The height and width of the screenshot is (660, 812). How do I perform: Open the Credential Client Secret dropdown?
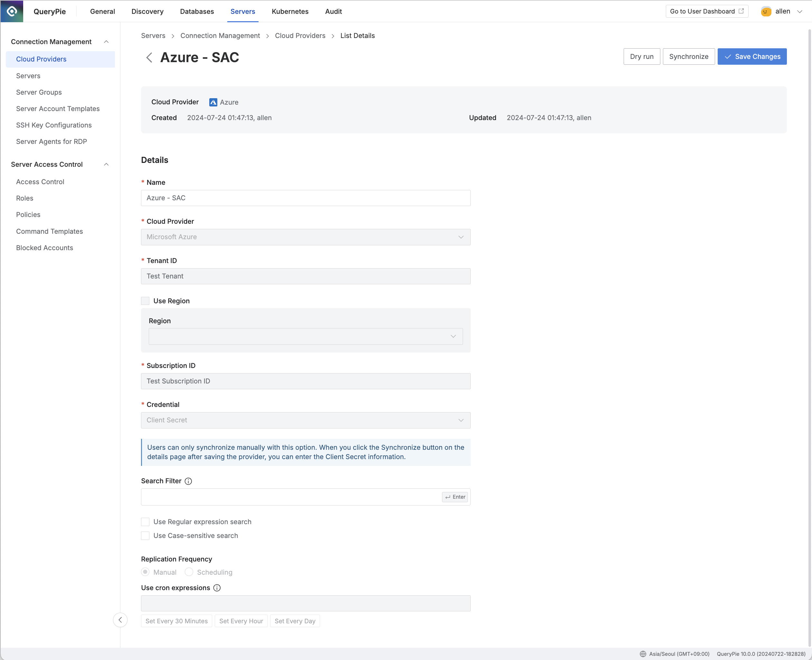click(306, 420)
